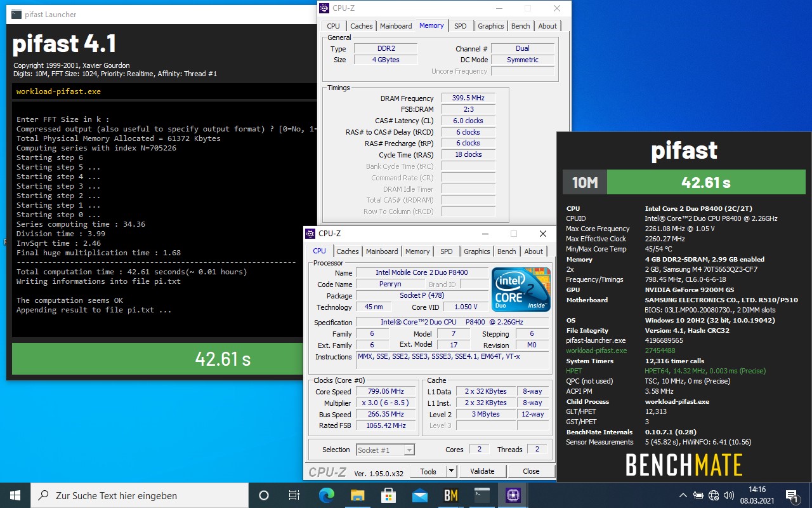
Task: Click memory Size field 4 GBytes
Action: coord(386,60)
